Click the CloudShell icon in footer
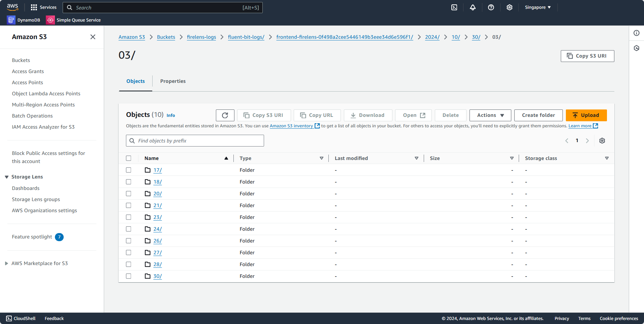 [x=9, y=318]
